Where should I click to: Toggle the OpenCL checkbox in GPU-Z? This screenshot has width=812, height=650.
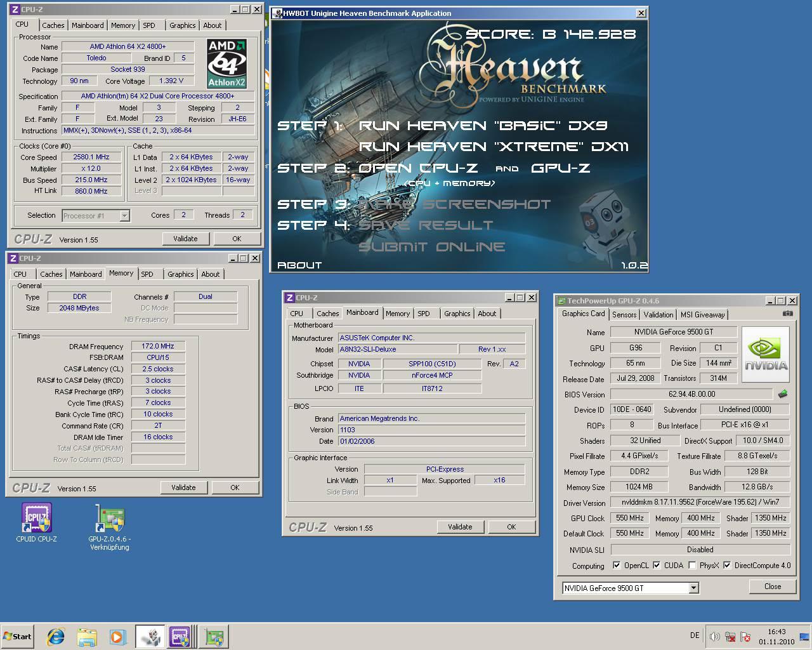[617, 565]
